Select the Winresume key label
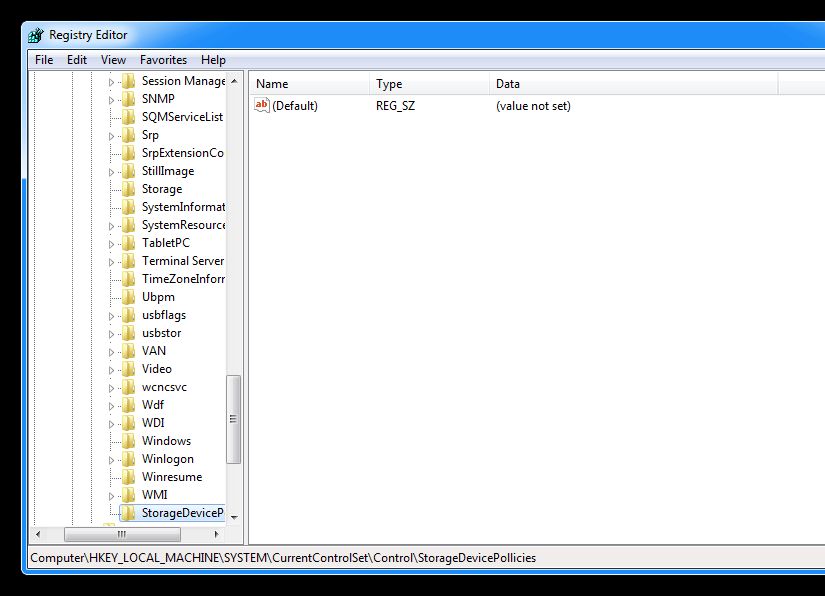This screenshot has width=825, height=596. (x=172, y=477)
